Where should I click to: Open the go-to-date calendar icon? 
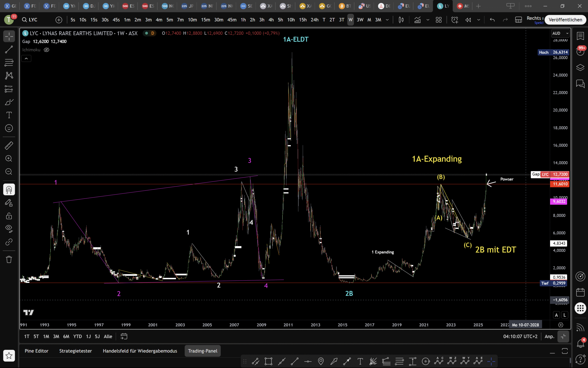[124, 336]
